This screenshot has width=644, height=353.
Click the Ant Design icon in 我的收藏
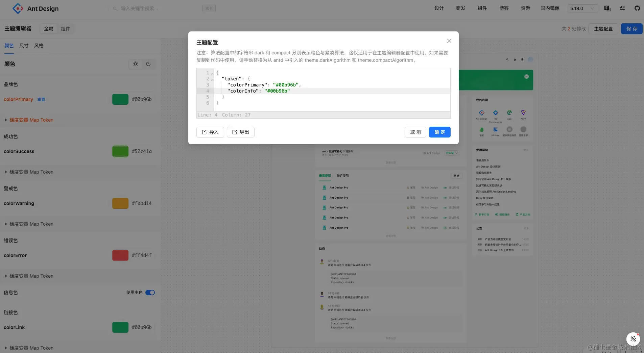click(482, 113)
